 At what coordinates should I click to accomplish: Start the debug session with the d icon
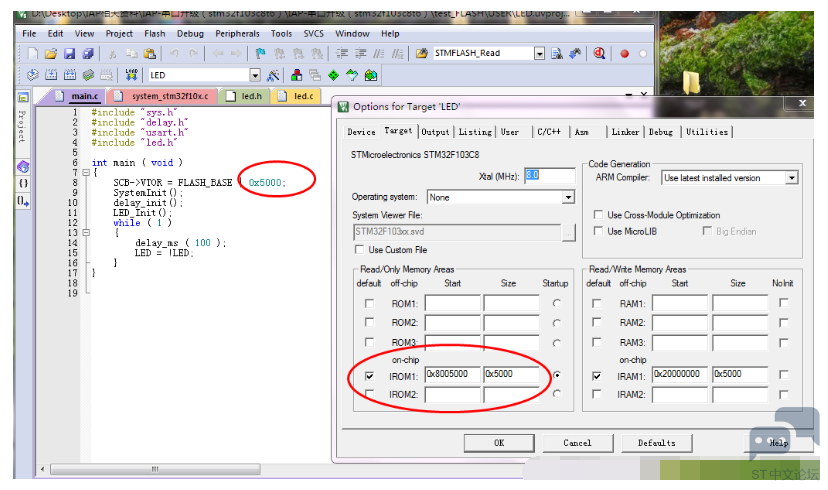pos(599,53)
